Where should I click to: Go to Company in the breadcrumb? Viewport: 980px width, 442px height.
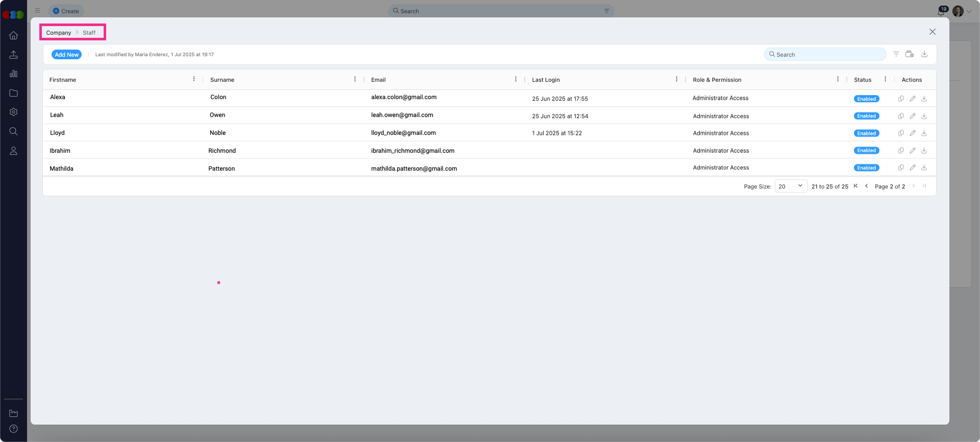tap(59, 33)
